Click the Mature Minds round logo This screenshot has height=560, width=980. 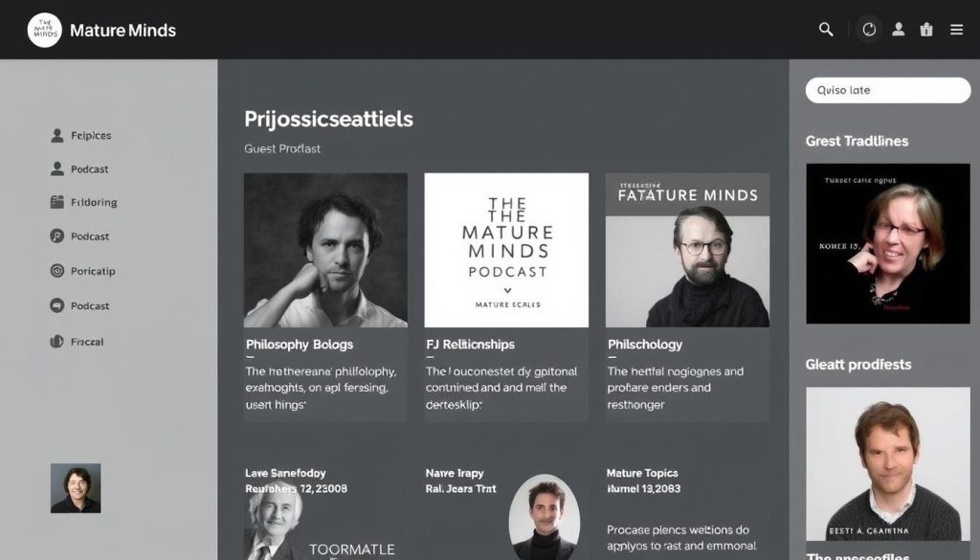pos(44,30)
